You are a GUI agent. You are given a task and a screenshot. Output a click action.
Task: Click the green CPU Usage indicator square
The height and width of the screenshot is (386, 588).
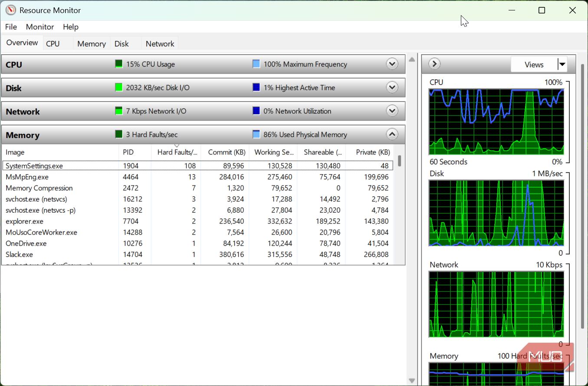(119, 64)
